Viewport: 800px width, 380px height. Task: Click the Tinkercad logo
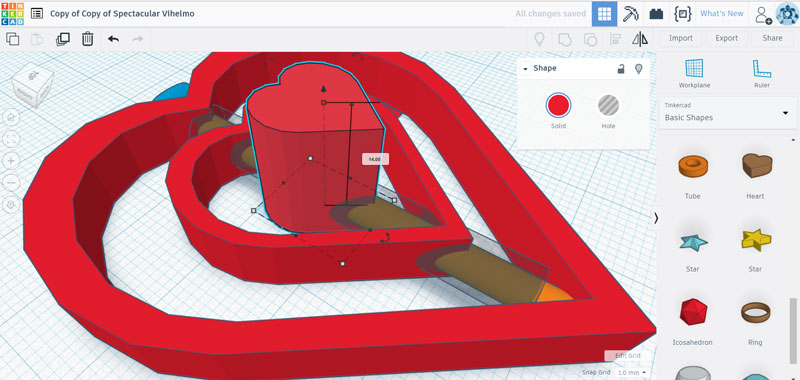12,13
